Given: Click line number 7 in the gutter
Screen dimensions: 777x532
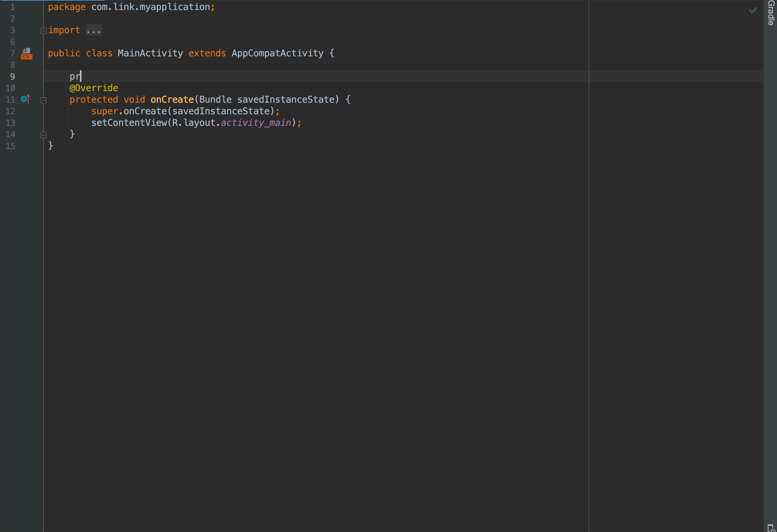Looking at the screenshot, I should [x=12, y=53].
